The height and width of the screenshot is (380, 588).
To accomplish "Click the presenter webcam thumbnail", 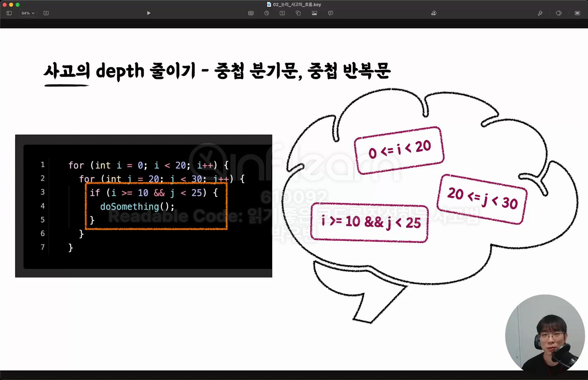I will pyautogui.click(x=545, y=334).
